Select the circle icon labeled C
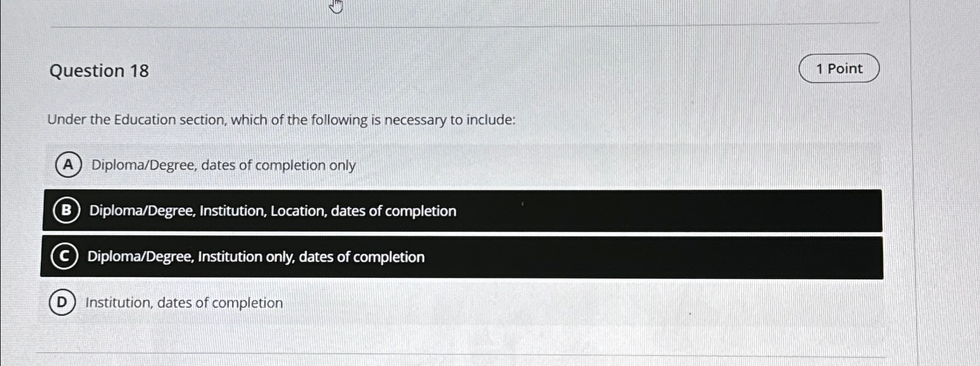Image resolution: width=980 pixels, height=366 pixels. pos(65,256)
